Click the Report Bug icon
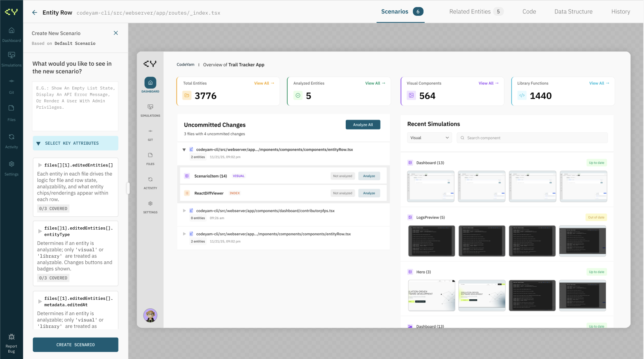 point(11,338)
